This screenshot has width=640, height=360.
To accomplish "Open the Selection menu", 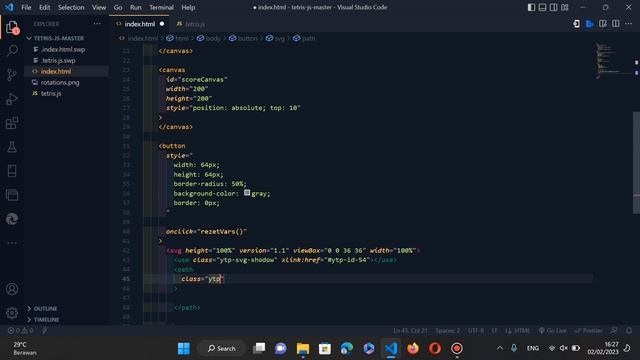I will (x=71, y=7).
